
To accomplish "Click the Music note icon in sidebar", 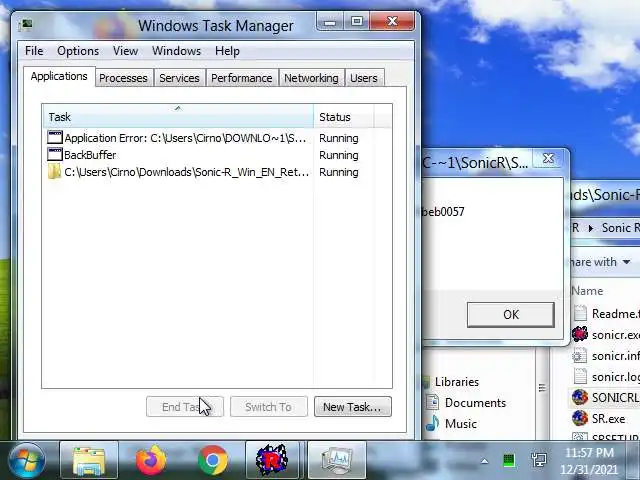I will [432, 423].
